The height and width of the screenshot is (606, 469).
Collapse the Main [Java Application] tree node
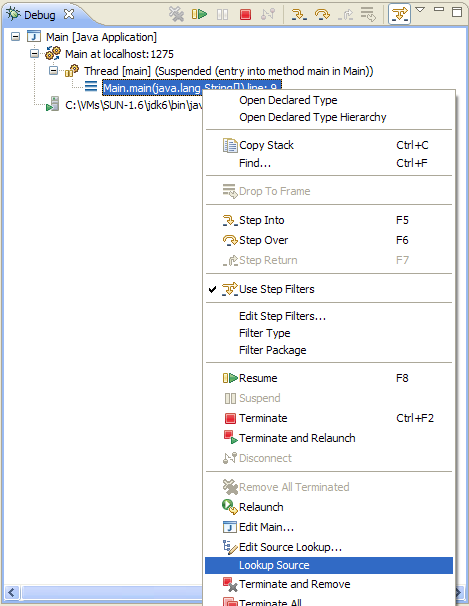(x=15, y=37)
